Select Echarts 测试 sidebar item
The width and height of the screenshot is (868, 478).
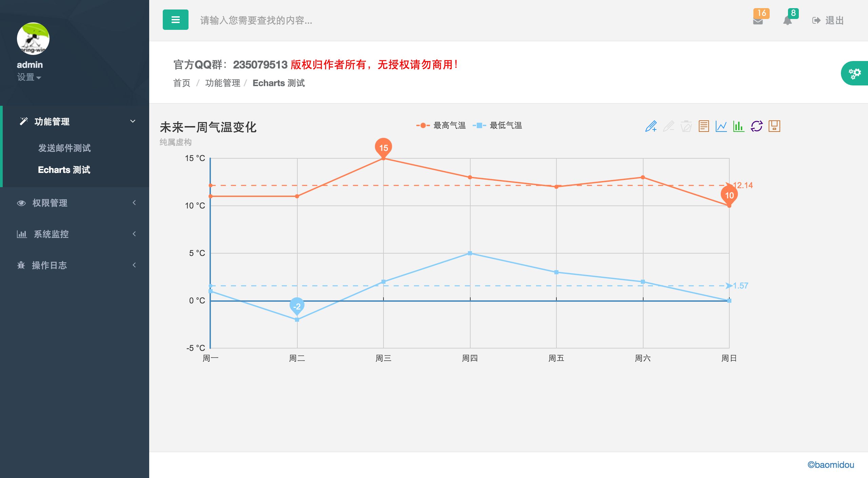(64, 170)
